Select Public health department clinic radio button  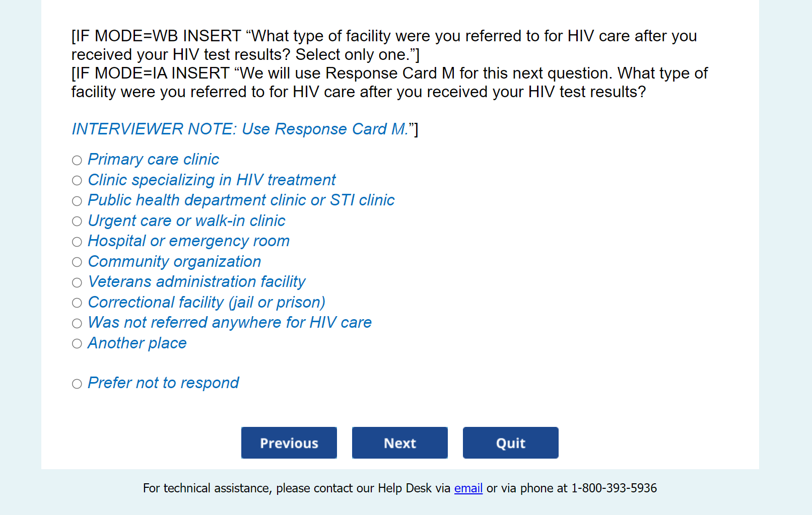pyautogui.click(x=77, y=201)
